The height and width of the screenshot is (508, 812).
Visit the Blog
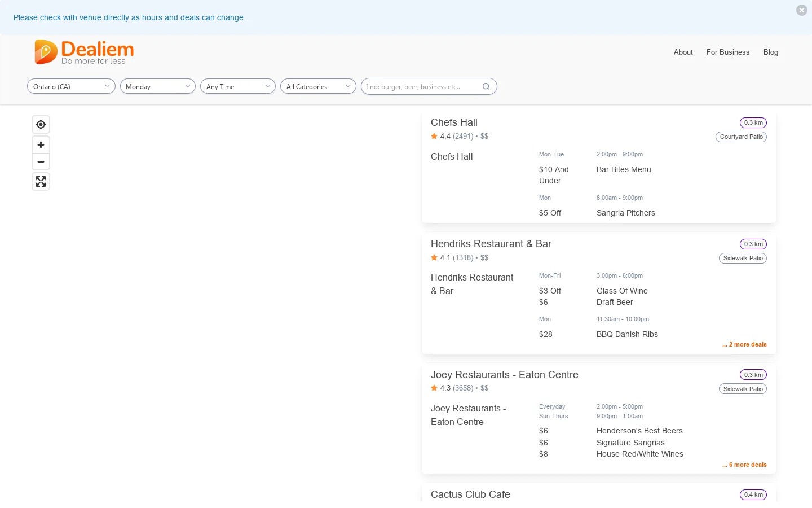click(771, 52)
